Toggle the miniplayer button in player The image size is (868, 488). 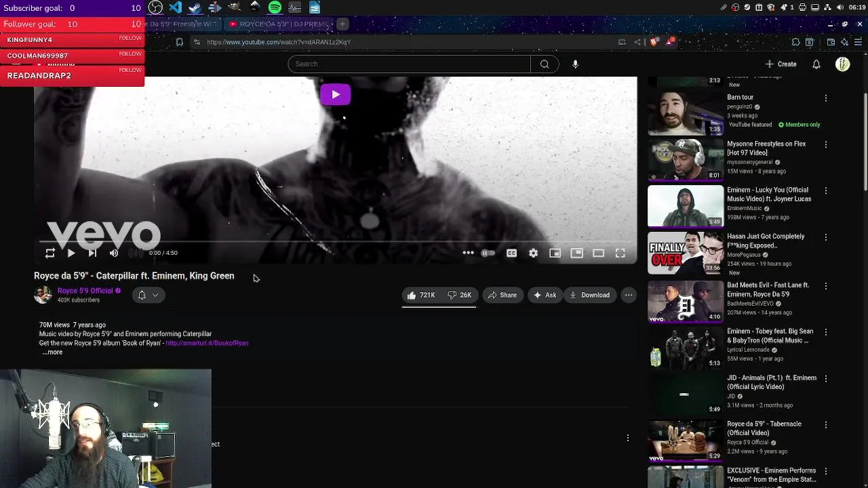tap(555, 253)
